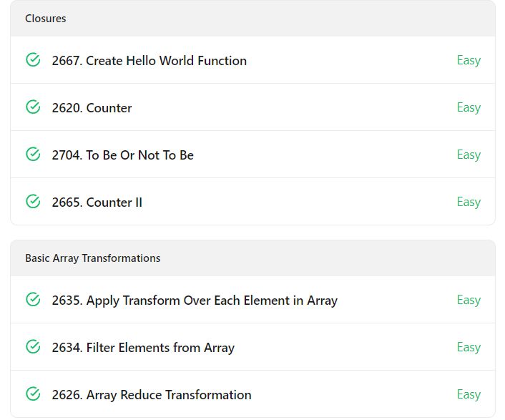Click the solved checkmark icon beside Create Hello World Function

(33, 60)
